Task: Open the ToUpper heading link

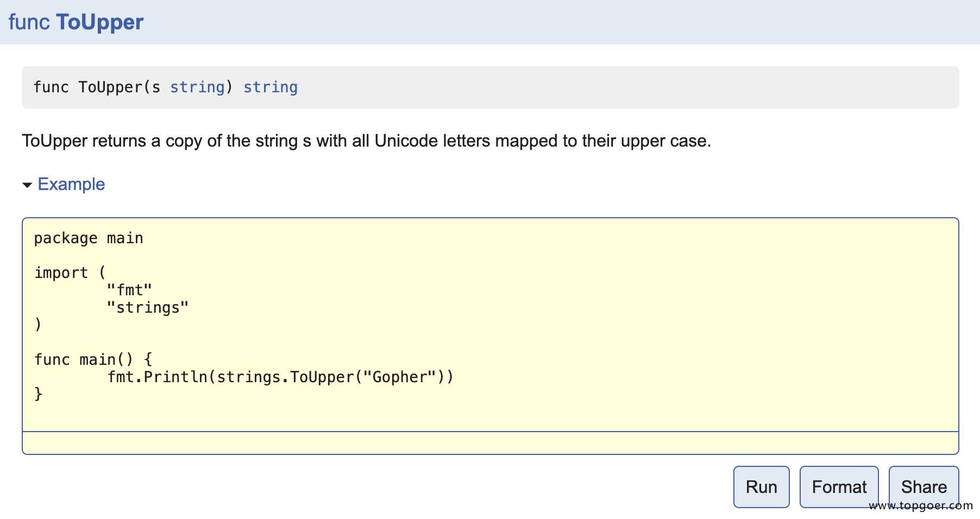Action: coord(99,22)
